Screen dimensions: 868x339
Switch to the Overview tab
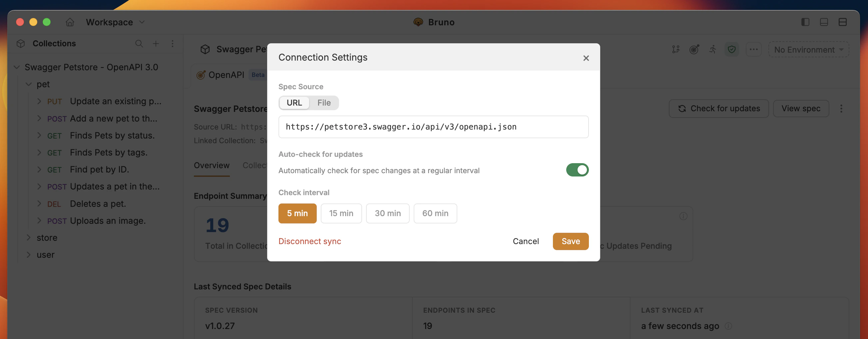[x=211, y=165]
